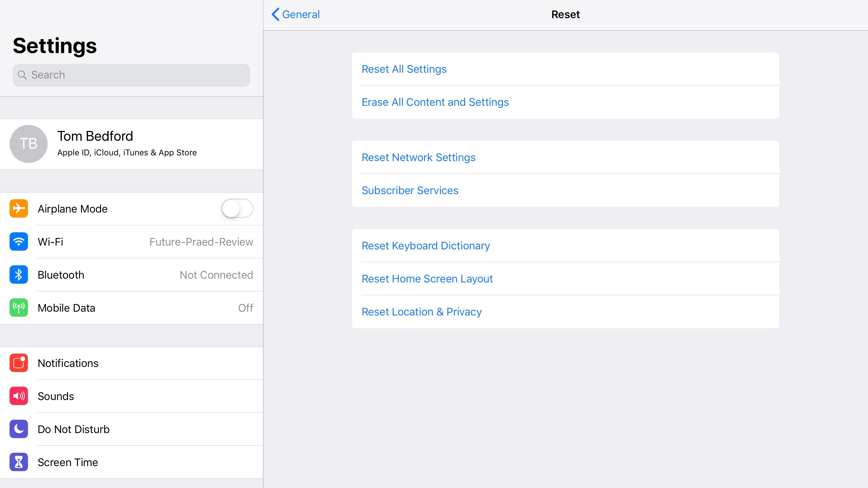Screen dimensions: 868x488
Task: Tap the Screen Time hourglass icon
Action: point(18,462)
